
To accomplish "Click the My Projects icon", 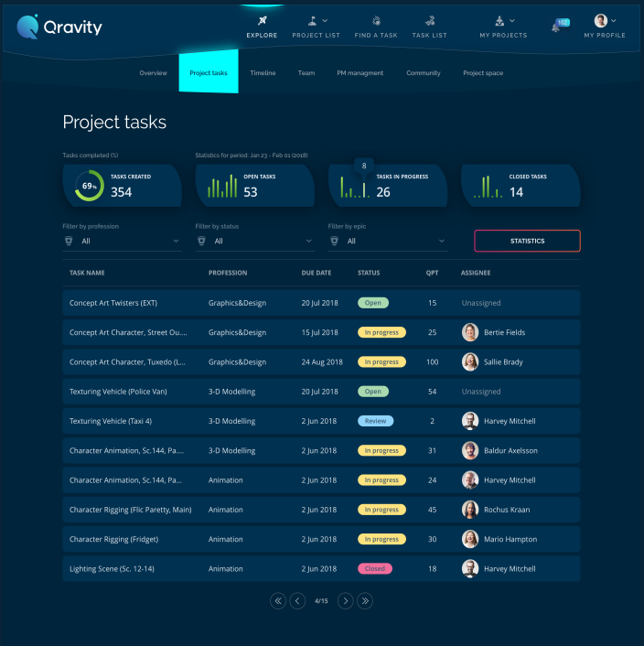I will [499, 20].
